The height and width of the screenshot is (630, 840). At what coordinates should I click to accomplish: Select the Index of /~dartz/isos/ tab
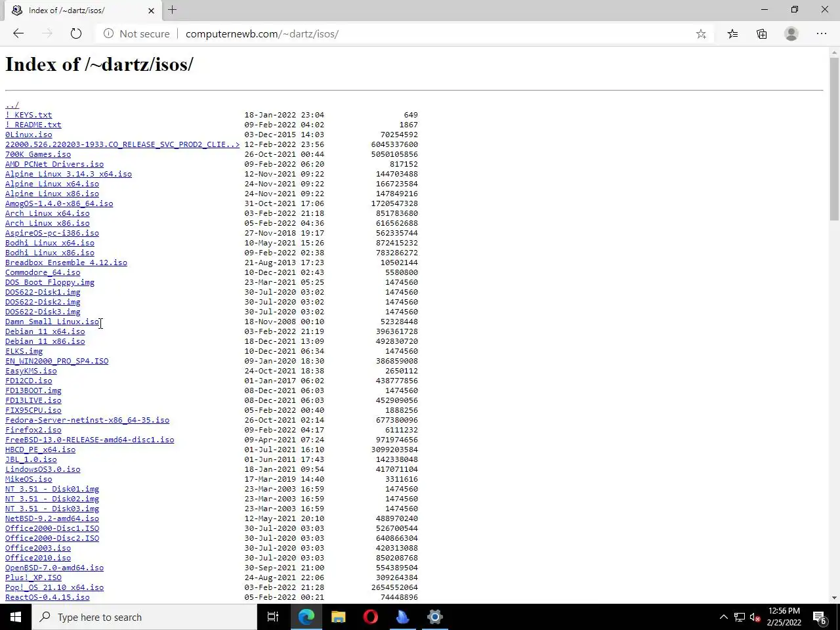point(81,10)
